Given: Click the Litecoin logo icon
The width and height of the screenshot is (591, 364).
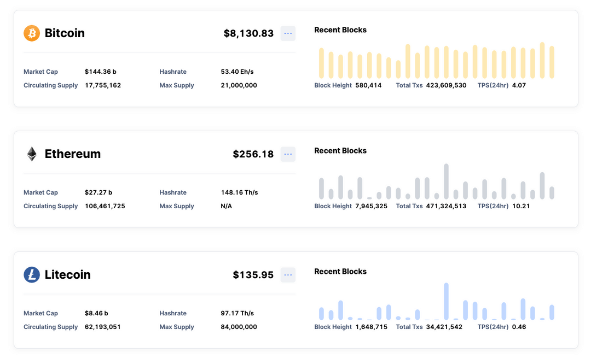Looking at the screenshot, I should (x=31, y=274).
